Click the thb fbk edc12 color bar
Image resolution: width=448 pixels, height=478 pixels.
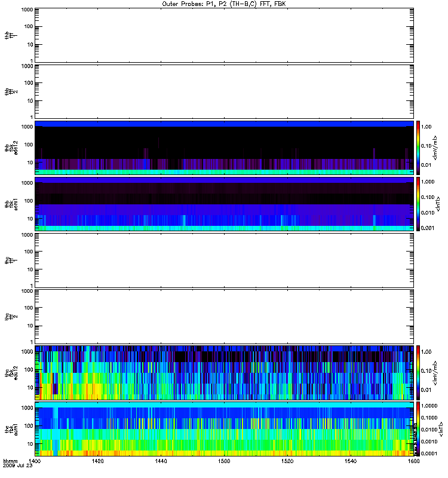pyautogui.click(x=418, y=148)
